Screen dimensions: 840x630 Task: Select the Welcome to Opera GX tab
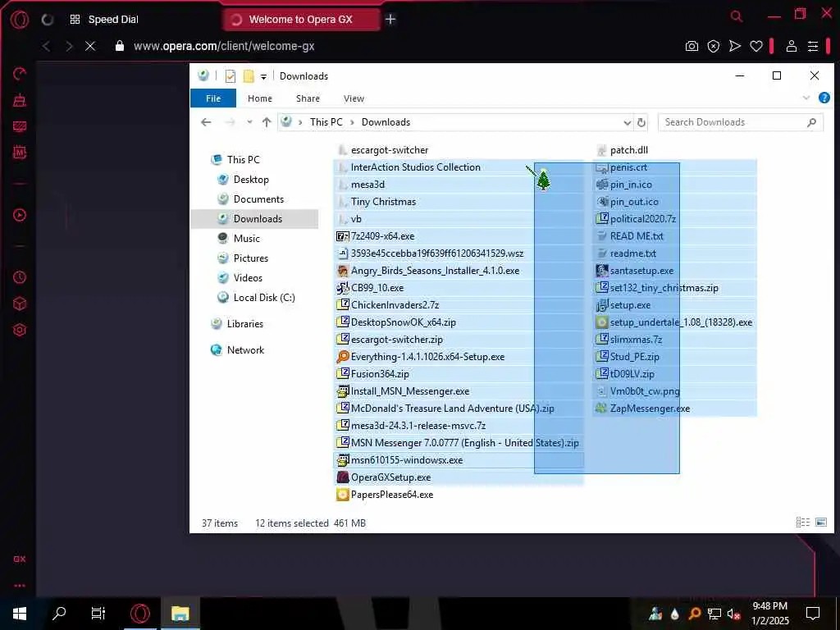point(300,20)
